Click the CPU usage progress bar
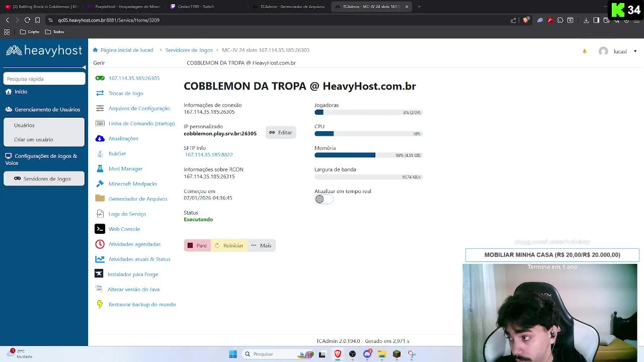Screen dimensions: 644x362 (368, 134)
